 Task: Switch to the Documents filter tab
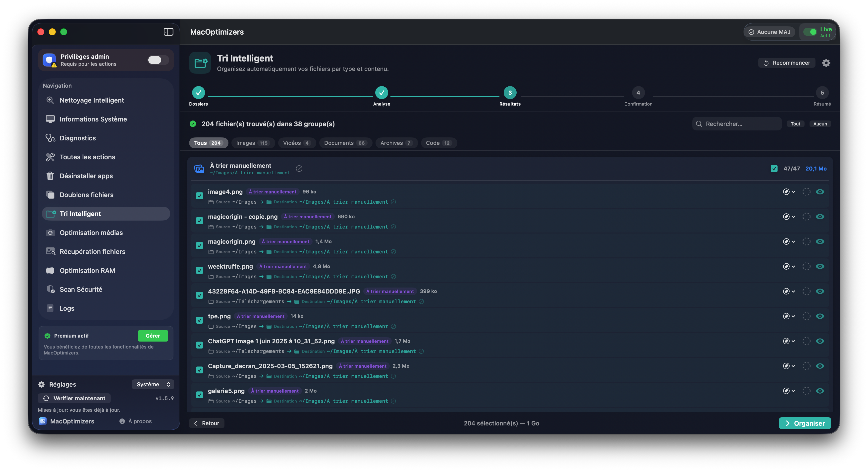coord(345,143)
